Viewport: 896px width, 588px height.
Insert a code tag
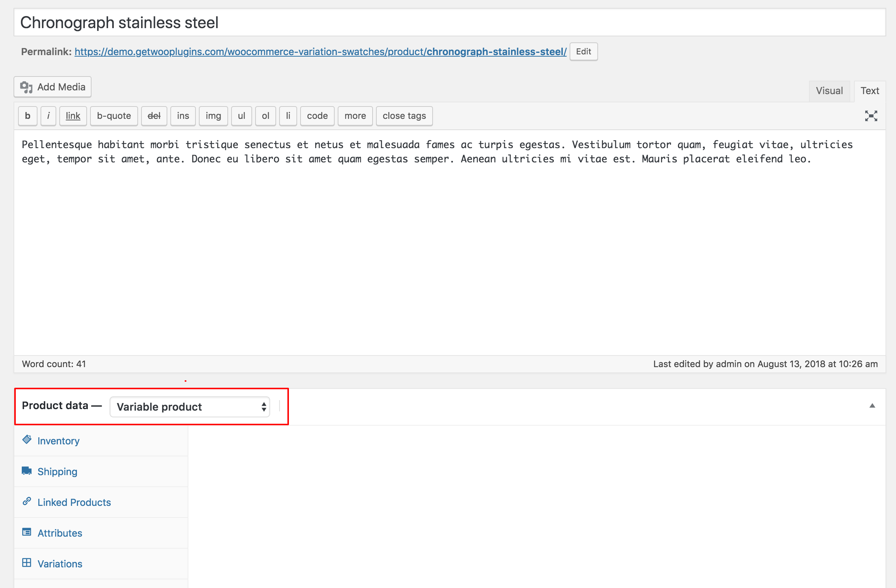(317, 116)
